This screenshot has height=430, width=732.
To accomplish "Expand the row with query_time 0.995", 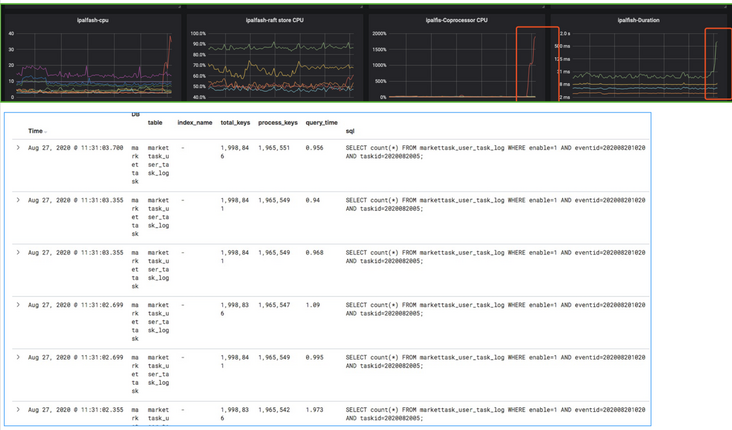I will coord(18,356).
